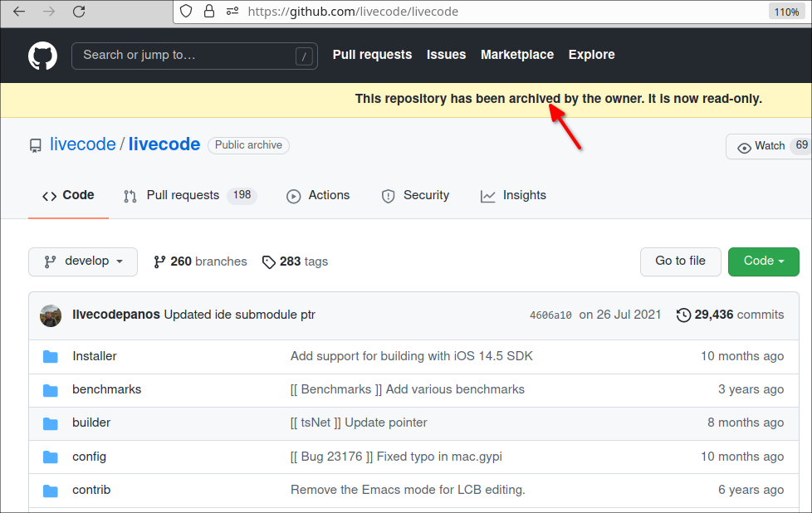Switch to the Security repository tab

[x=415, y=196]
